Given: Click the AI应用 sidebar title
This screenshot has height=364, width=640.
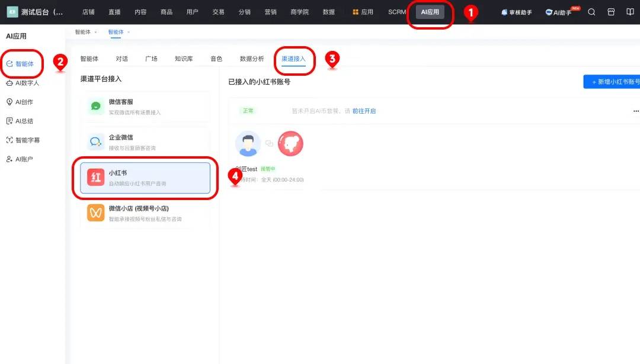Looking at the screenshot, I should [x=17, y=36].
